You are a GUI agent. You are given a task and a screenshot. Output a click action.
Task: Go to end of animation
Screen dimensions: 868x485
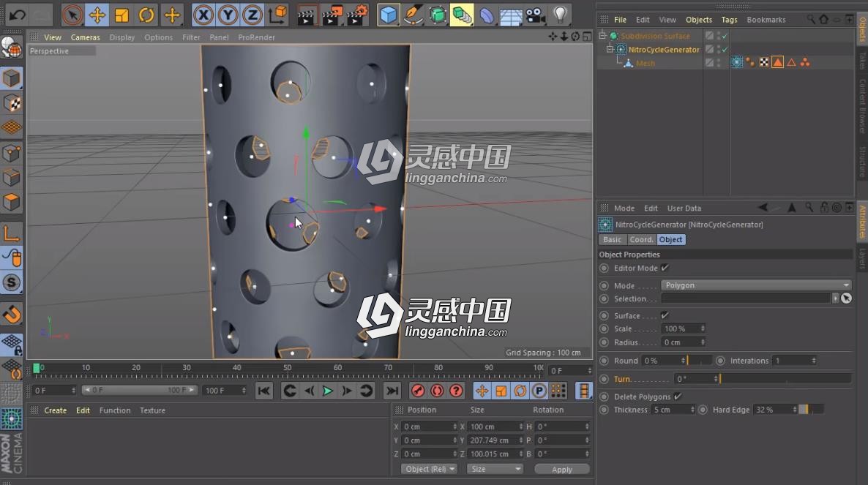pyautogui.click(x=392, y=391)
